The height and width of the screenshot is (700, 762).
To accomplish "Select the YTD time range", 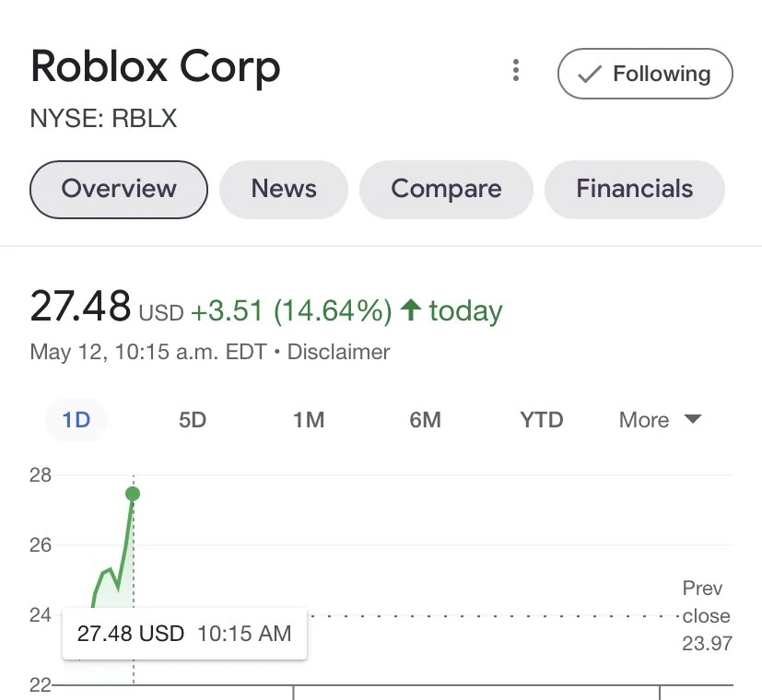I will click(541, 420).
